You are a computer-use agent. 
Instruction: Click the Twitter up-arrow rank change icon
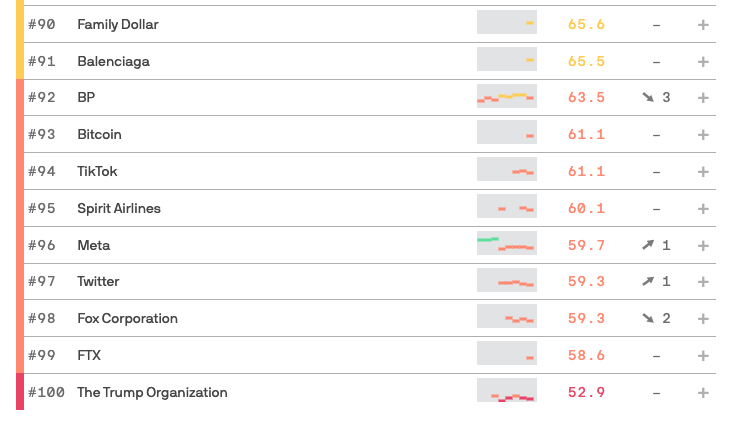(x=648, y=281)
